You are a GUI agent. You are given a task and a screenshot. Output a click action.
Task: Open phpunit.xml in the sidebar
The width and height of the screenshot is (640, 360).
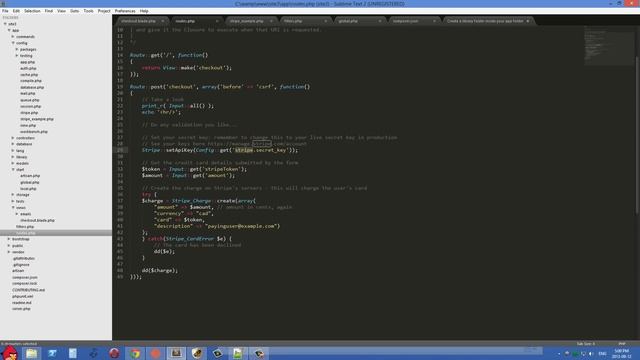pyautogui.click(x=23, y=296)
